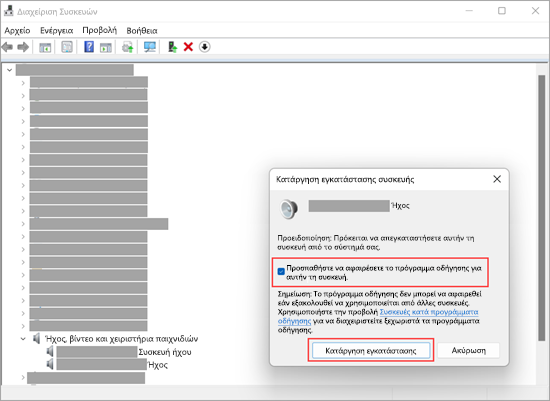Click the Back arrow in toolbar

click(7, 47)
